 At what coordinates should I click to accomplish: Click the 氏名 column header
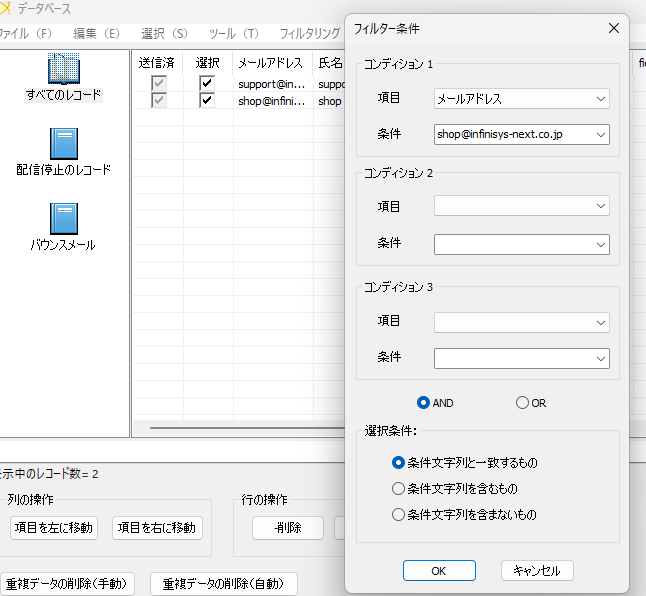click(x=329, y=63)
